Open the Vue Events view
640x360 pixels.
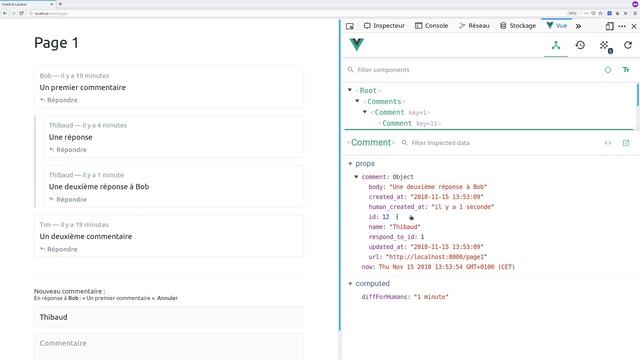(606, 46)
